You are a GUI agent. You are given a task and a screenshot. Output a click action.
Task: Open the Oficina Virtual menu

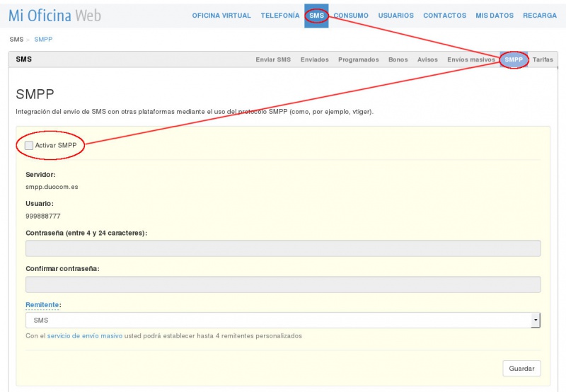pyautogui.click(x=221, y=16)
